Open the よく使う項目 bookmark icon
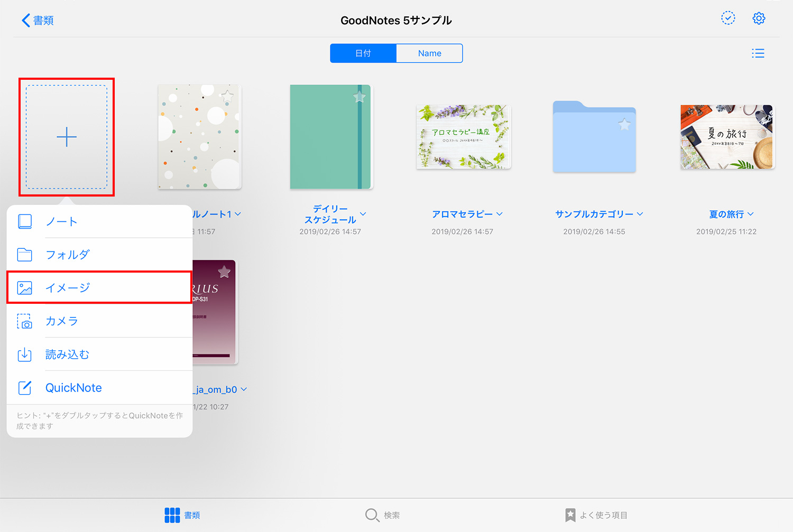 (x=570, y=515)
